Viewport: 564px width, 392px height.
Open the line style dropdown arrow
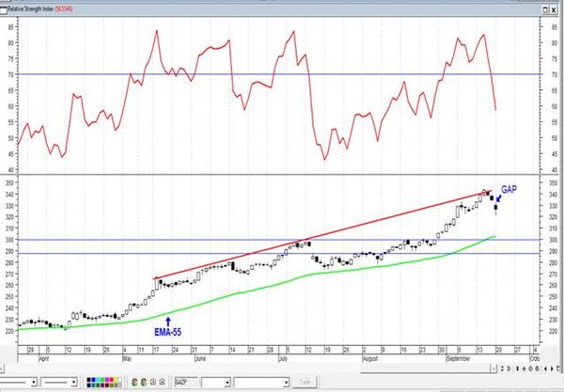tap(34, 382)
